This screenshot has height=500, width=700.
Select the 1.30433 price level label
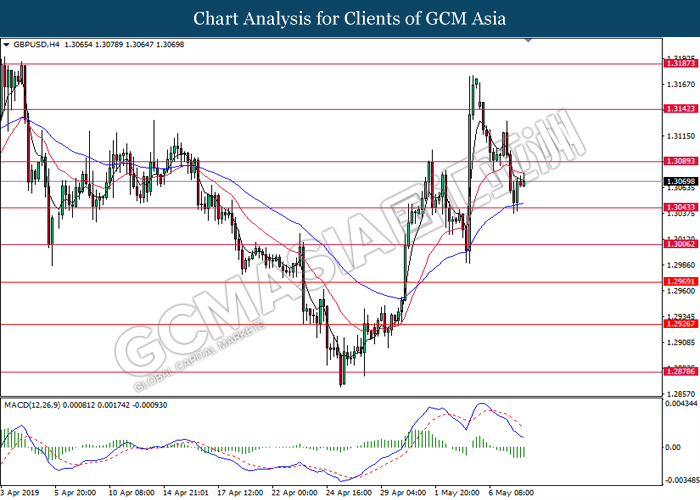point(680,207)
